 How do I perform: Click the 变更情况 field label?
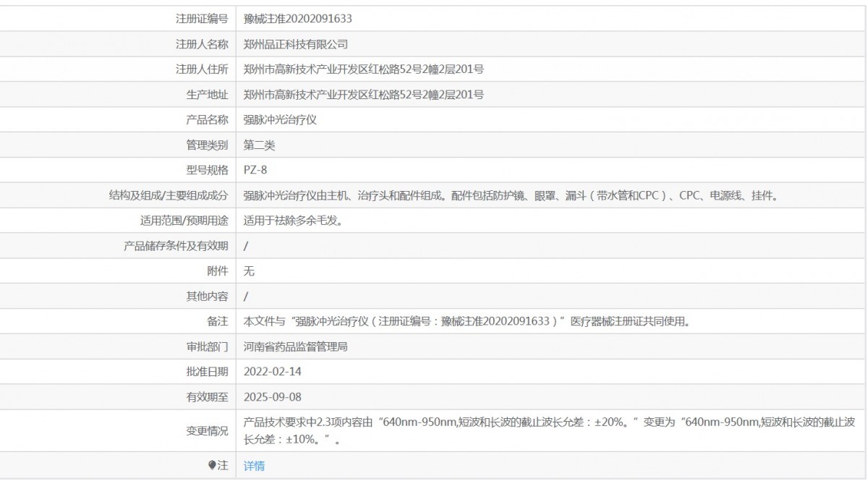[x=207, y=431]
